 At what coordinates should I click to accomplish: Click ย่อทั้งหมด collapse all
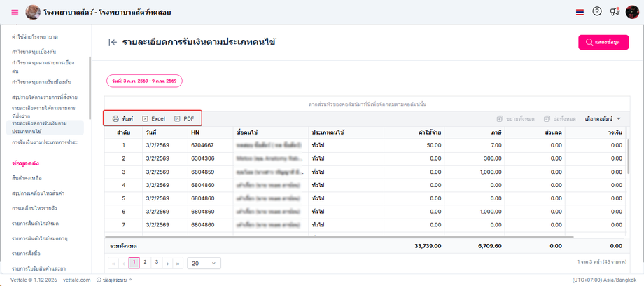point(560,118)
